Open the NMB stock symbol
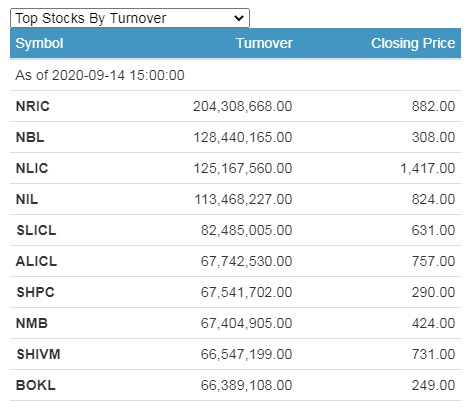This screenshot has width=468, height=409. (32, 323)
